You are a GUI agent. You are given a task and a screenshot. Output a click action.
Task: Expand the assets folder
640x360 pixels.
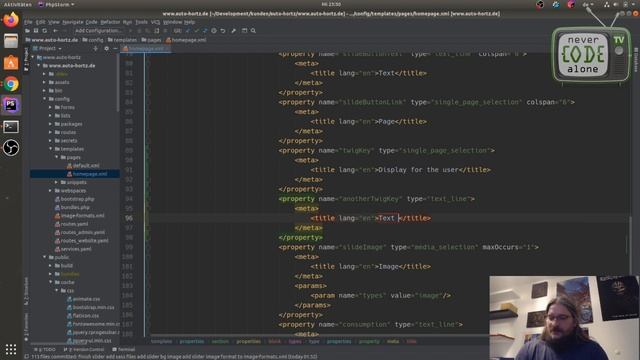click(44, 82)
